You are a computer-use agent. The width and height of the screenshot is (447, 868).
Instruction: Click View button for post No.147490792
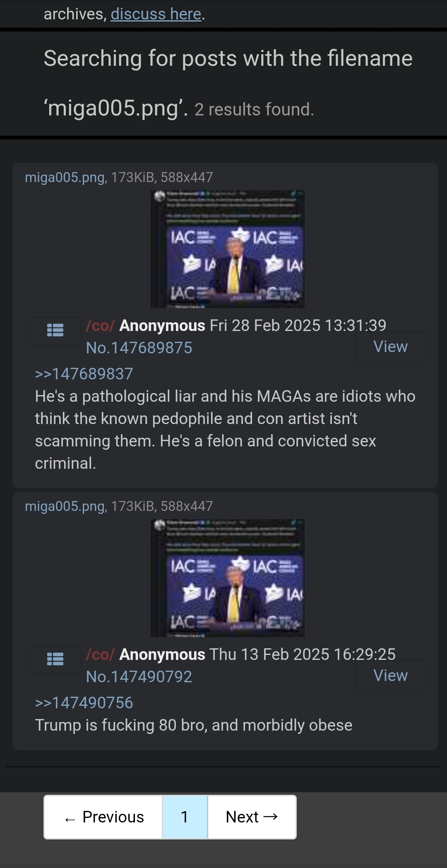point(390,676)
